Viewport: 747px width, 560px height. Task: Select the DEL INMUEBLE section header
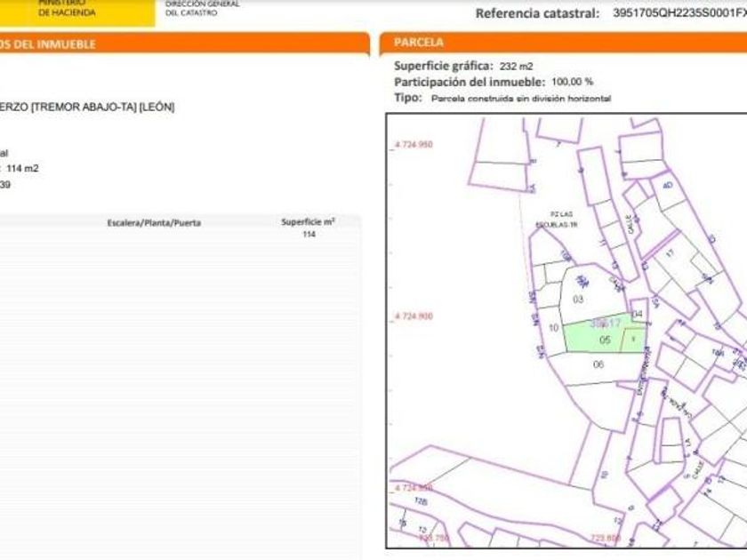[x=49, y=44]
